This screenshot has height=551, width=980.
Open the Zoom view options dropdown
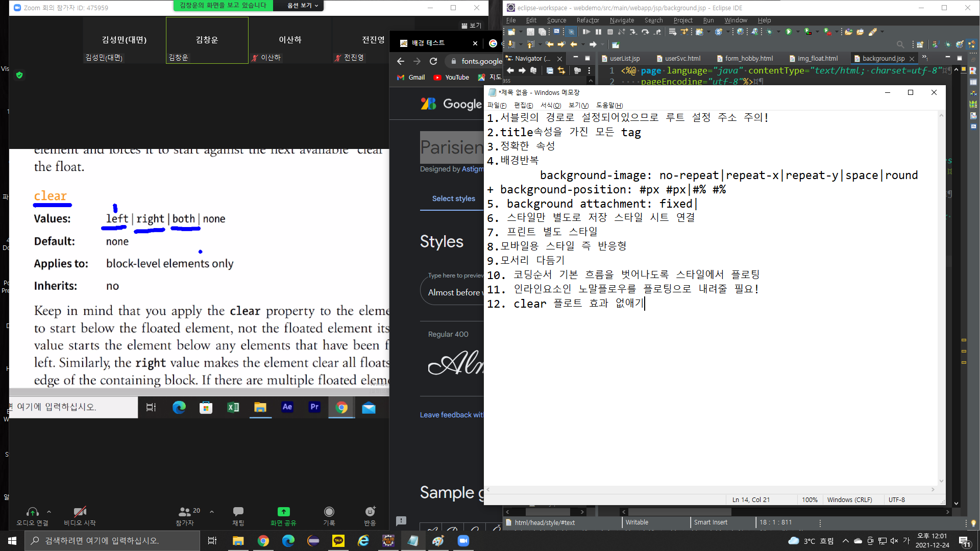(x=302, y=6)
